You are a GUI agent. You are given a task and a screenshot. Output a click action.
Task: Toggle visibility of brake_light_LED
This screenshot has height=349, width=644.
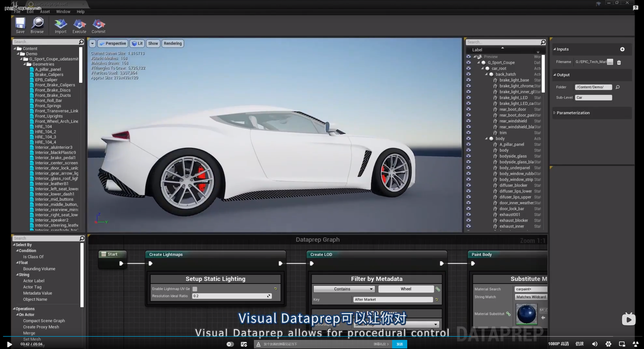coord(468,97)
